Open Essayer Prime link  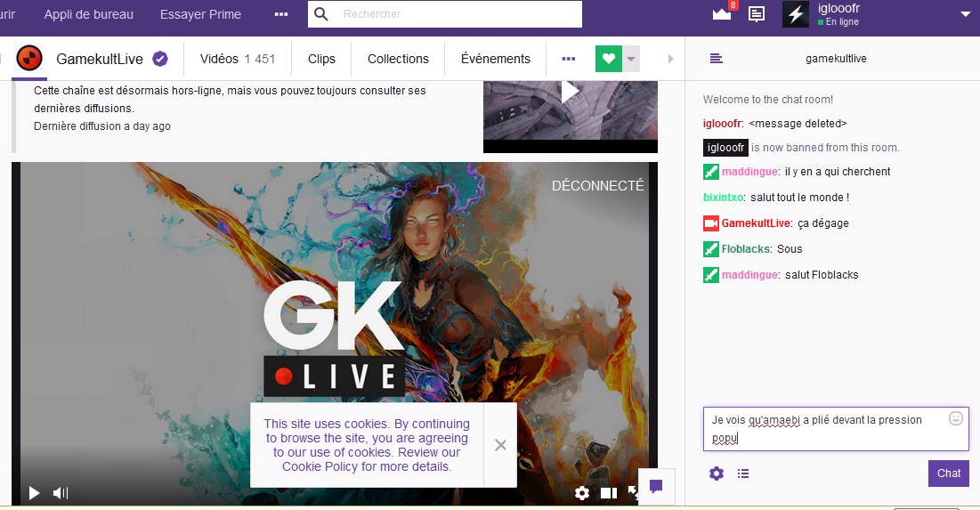(200, 14)
